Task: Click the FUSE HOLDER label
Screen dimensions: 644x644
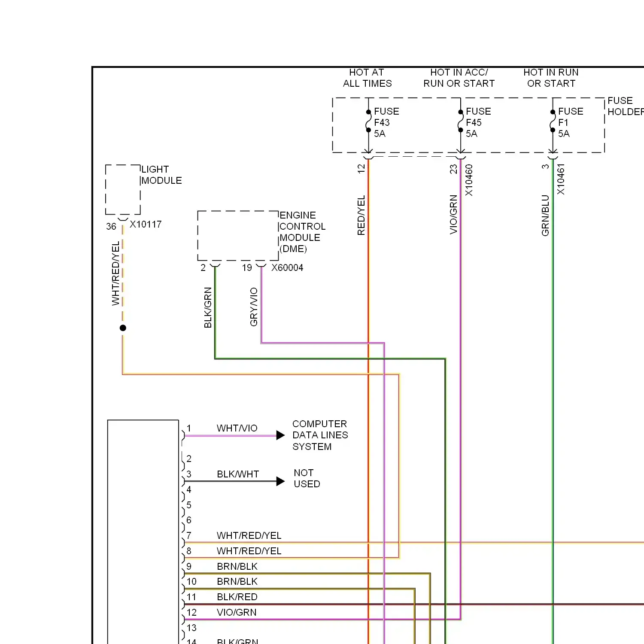Action: 626,106
